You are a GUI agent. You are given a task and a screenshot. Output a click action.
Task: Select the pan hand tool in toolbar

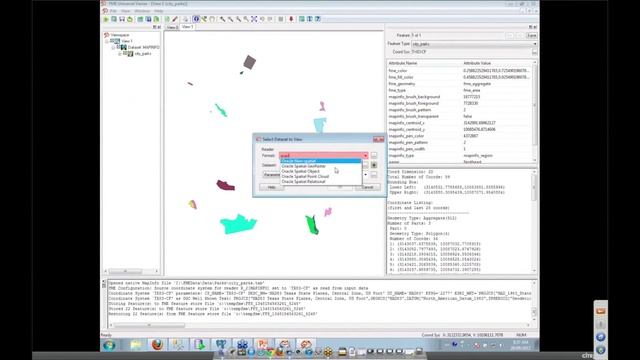pos(212,19)
